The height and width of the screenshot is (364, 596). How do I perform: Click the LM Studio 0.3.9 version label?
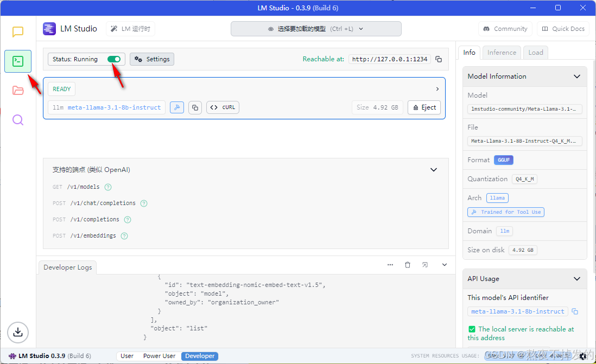(49, 356)
